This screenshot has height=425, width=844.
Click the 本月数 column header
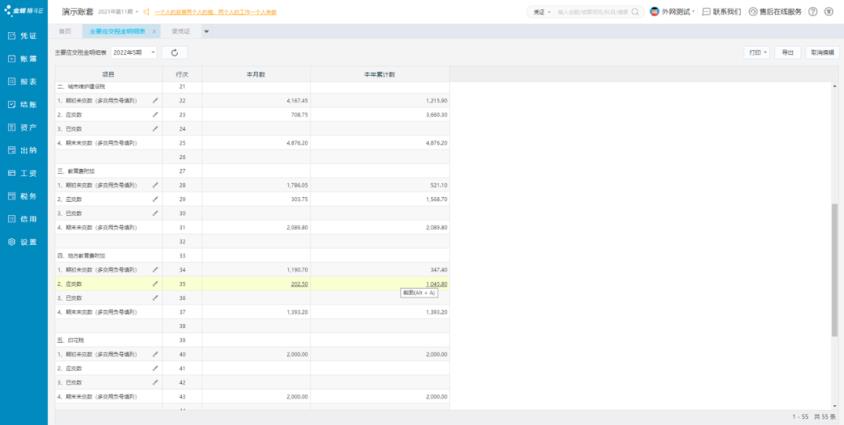[256, 74]
